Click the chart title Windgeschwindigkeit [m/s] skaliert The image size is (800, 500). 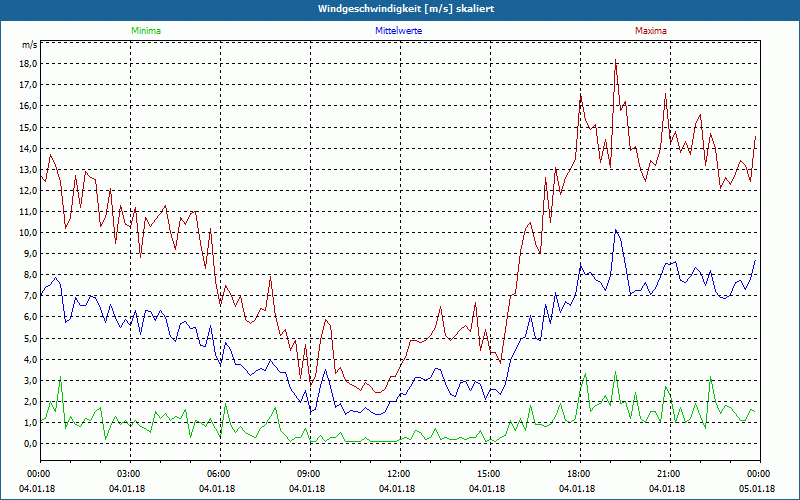point(406,9)
